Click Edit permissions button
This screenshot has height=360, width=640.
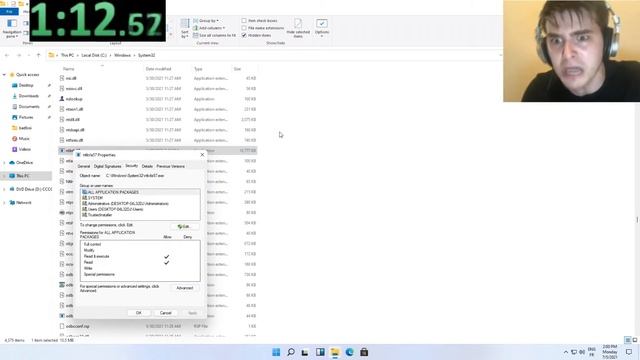[184, 227]
